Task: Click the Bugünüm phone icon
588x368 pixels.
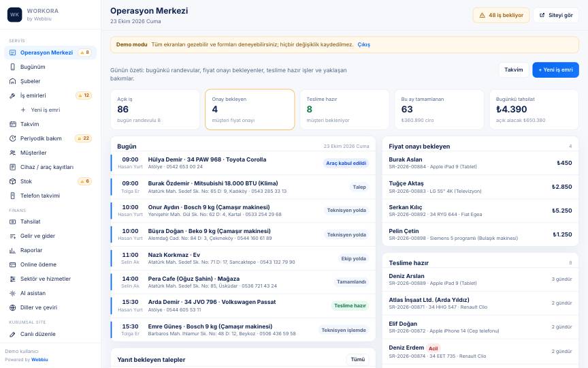Action: tap(12, 67)
